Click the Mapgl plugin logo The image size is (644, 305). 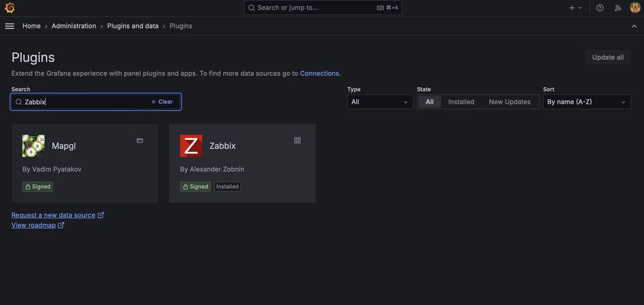33,146
